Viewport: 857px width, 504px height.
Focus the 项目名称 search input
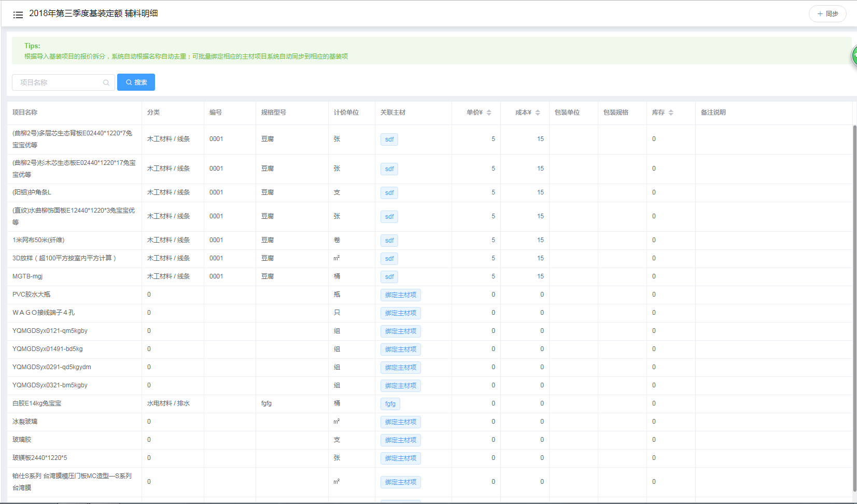pyautogui.click(x=58, y=82)
